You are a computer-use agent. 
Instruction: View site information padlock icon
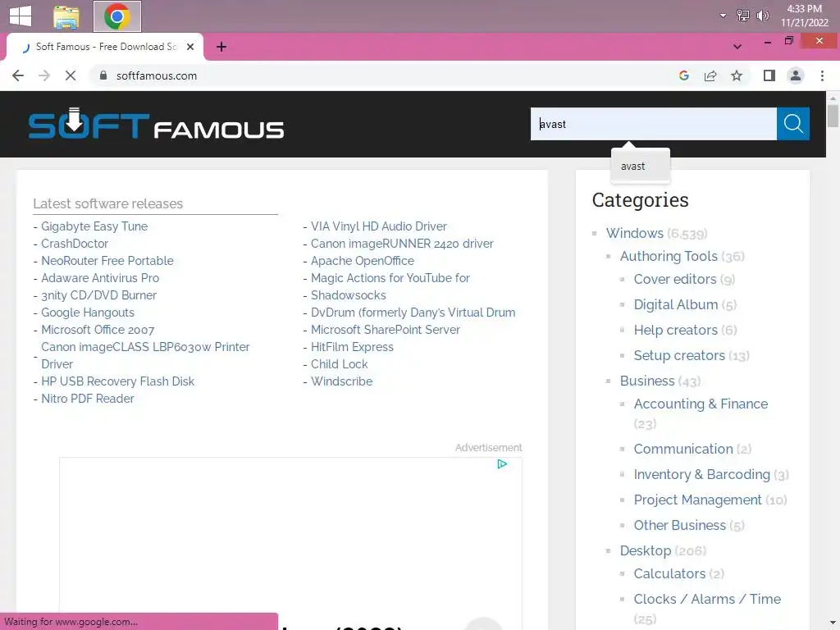(x=103, y=75)
